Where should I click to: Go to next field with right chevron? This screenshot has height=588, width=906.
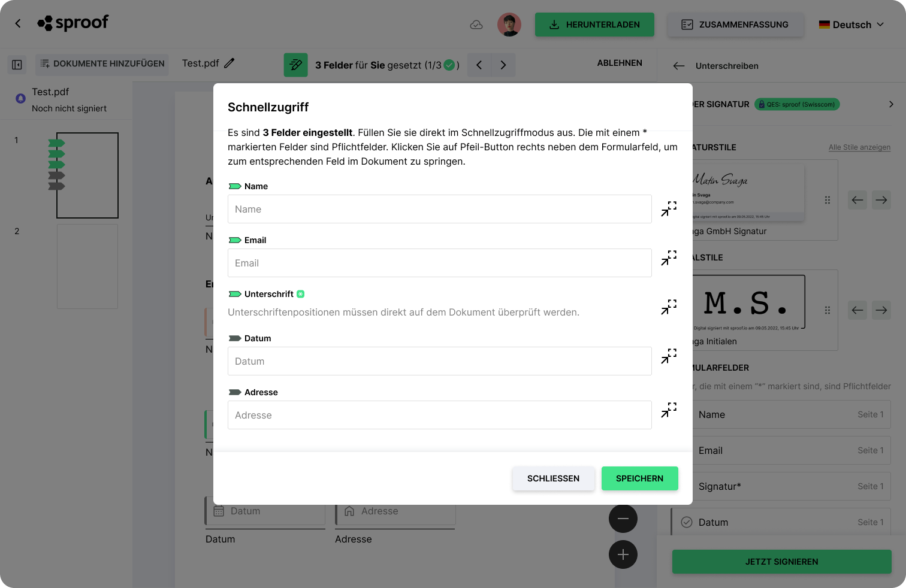pyautogui.click(x=503, y=65)
